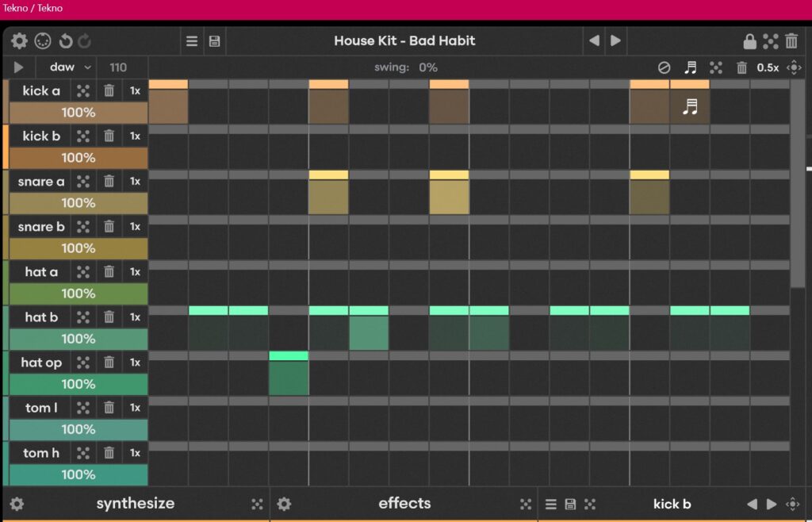
Task: Open the synthesize tab
Action: [135, 503]
